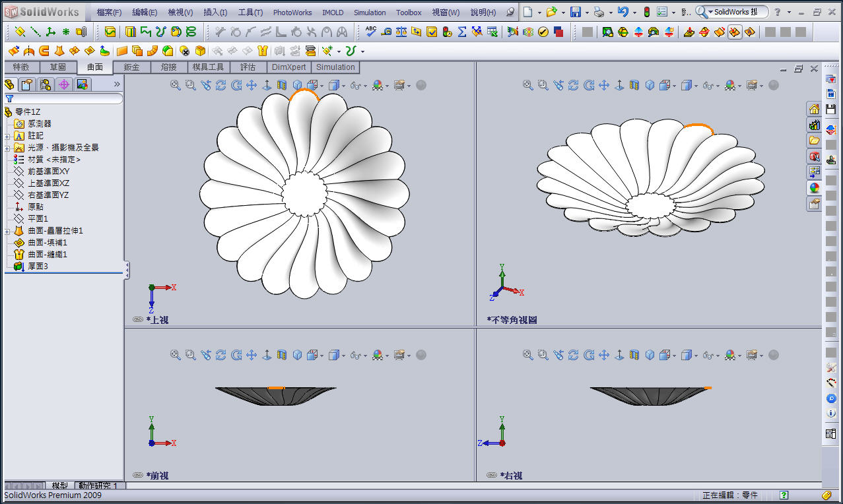Click the Save icon in toolbar
The height and width of the screenshot is (504, 843).
tap(575, 12)
